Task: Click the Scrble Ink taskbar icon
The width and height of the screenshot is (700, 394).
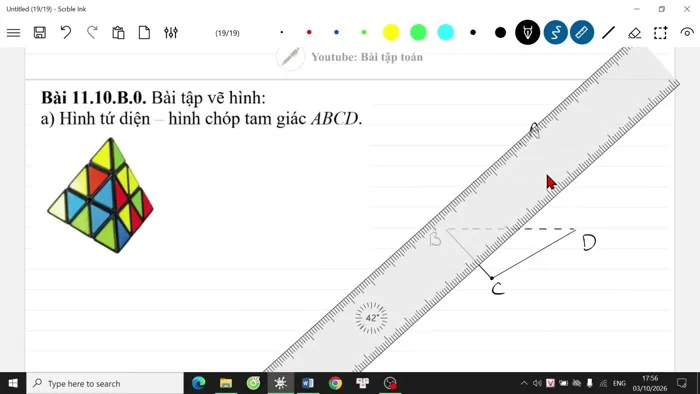Action: (280, 383)
